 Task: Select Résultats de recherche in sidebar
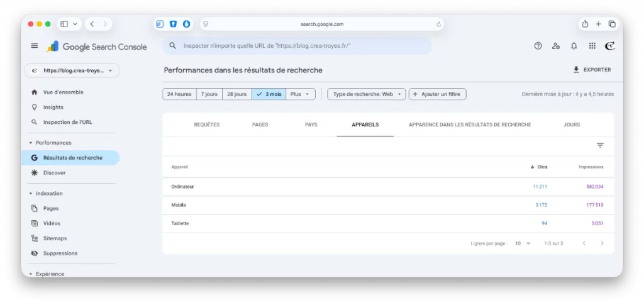tap(70, 158)
